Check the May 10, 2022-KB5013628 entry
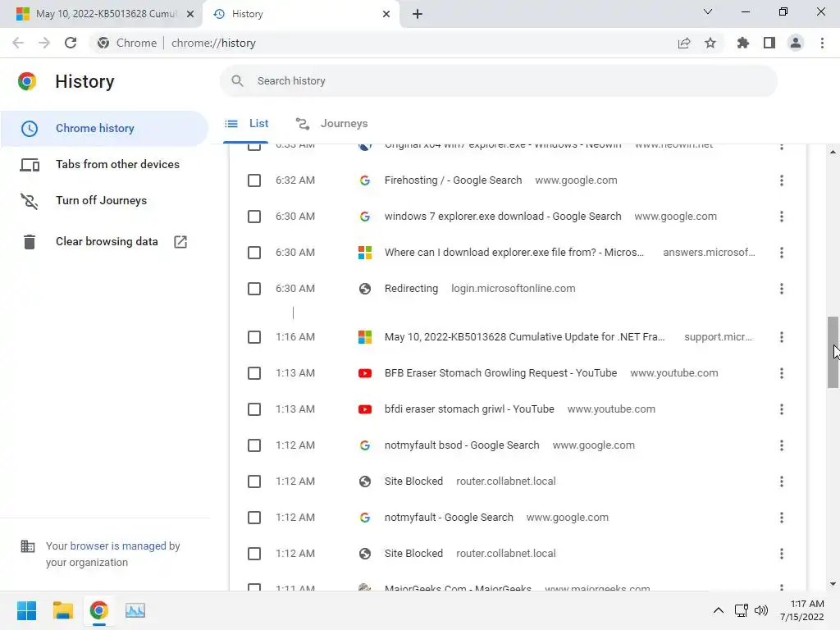 pyautogui.click(x=254, y=337)
